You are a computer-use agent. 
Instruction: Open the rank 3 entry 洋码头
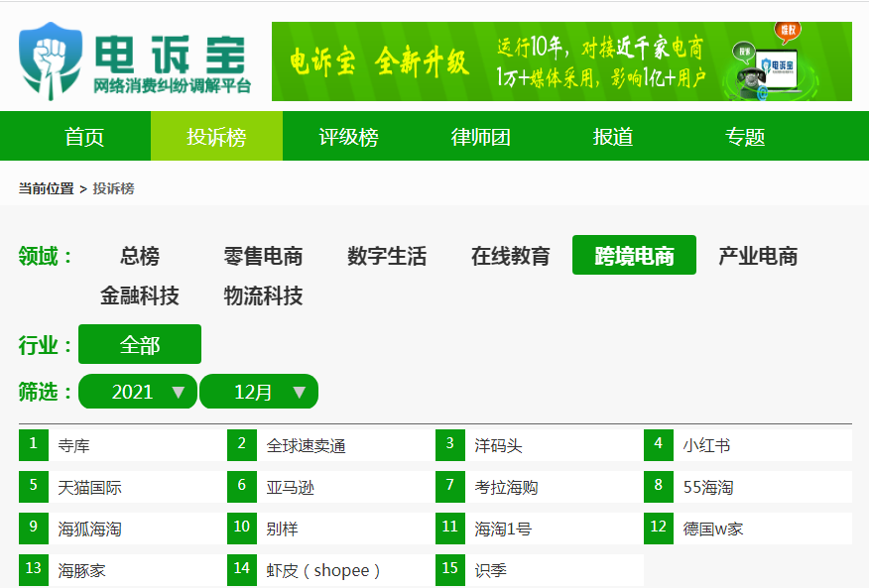[x=540, y=445]
